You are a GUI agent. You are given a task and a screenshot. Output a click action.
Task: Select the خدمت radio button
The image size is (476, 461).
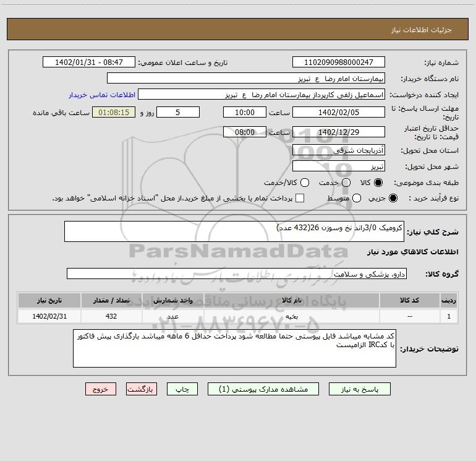(346, 183)
